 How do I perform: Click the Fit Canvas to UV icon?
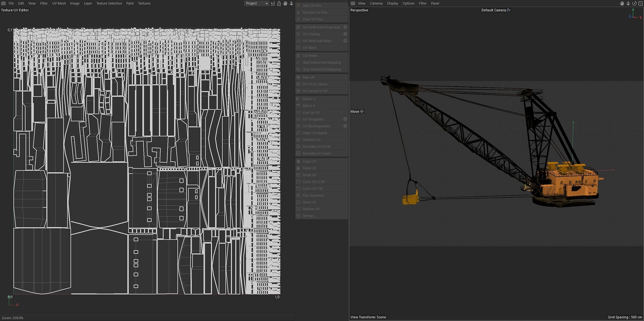(x=298, y=91)
